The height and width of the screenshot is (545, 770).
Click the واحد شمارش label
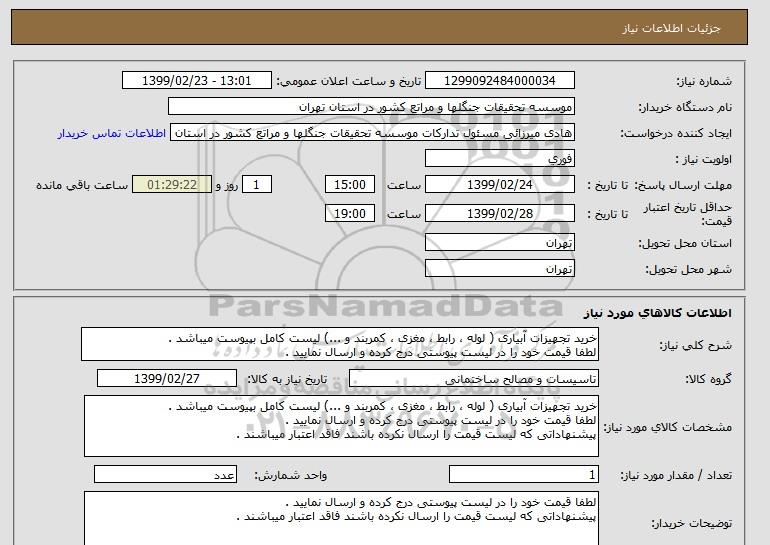tap(290, 475)
